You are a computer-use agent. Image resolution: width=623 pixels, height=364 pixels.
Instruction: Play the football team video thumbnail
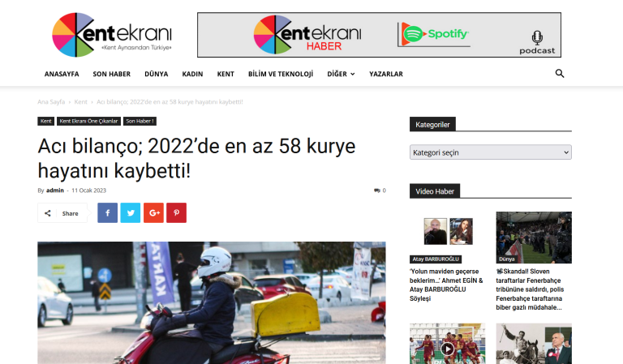(448, 344)
